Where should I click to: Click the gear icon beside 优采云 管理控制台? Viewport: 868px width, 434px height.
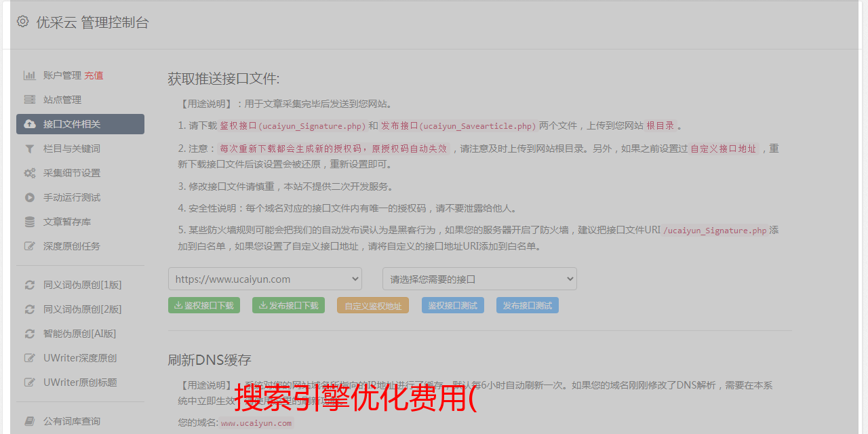[x=23, y=22]
